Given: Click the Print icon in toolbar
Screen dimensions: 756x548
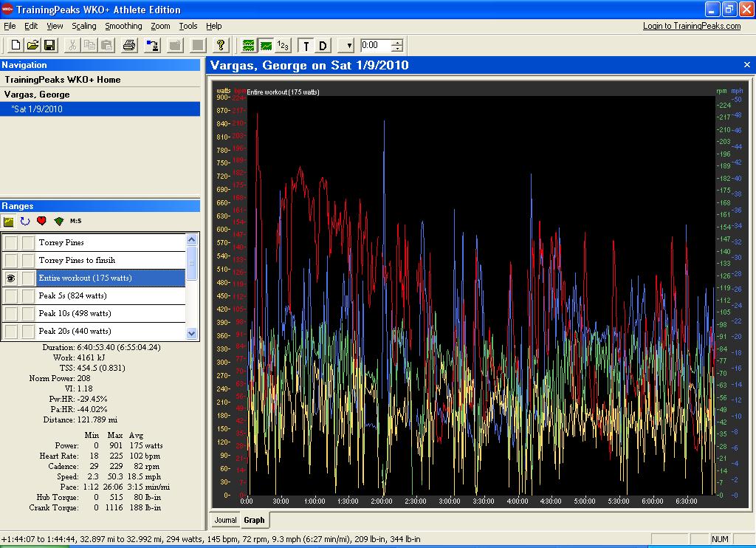Looking at the screenshot, I should pyautogui.click(x=129, y=45).
